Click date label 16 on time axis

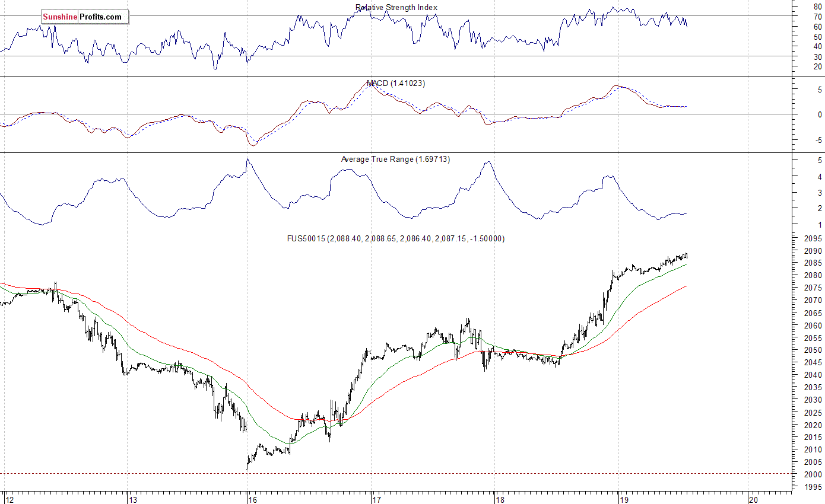(x=253, y=500)
